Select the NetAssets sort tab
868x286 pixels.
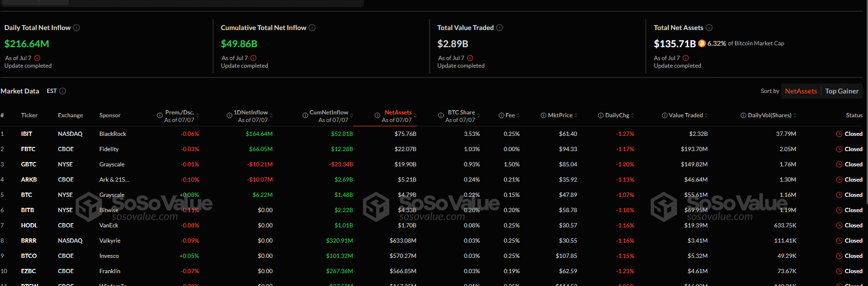click(801, 91)
